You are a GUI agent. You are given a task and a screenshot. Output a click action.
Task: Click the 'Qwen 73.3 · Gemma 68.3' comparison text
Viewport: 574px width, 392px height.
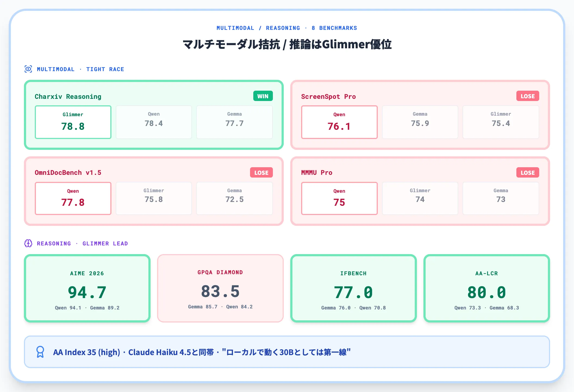(486, 308)
